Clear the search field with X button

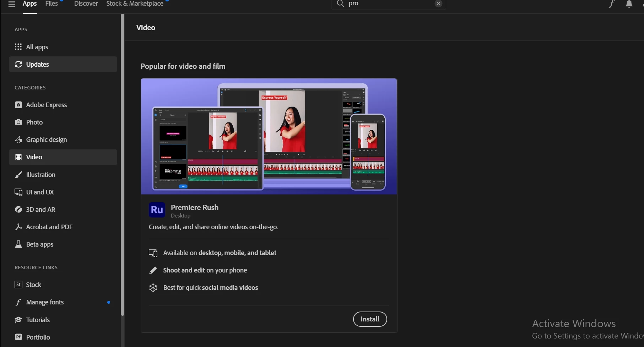click(x=438, y=4)
